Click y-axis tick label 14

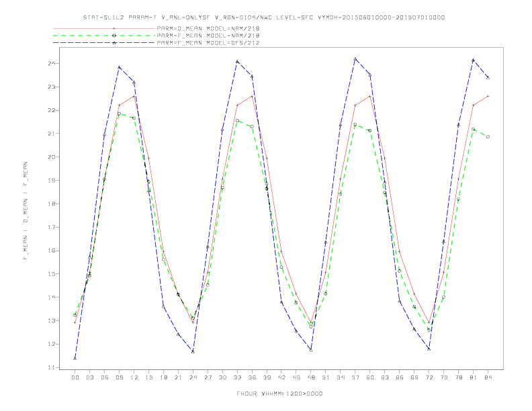[52, 298]
